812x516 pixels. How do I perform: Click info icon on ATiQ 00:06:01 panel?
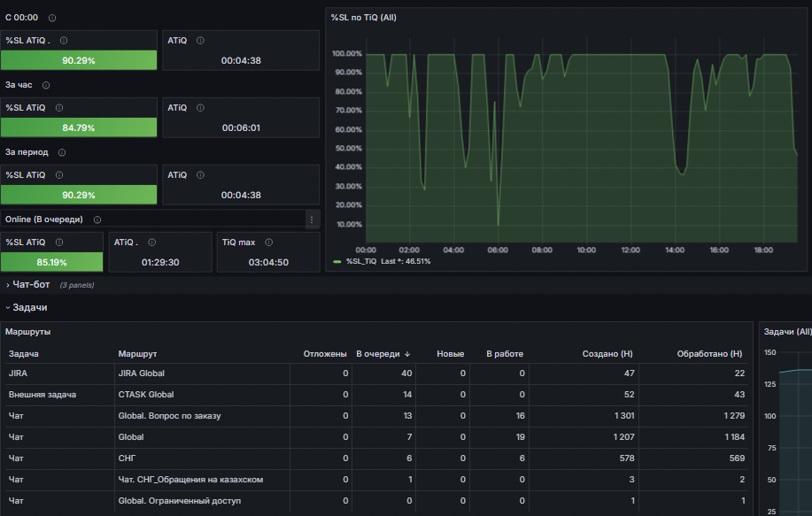click(x=200, y=108)
